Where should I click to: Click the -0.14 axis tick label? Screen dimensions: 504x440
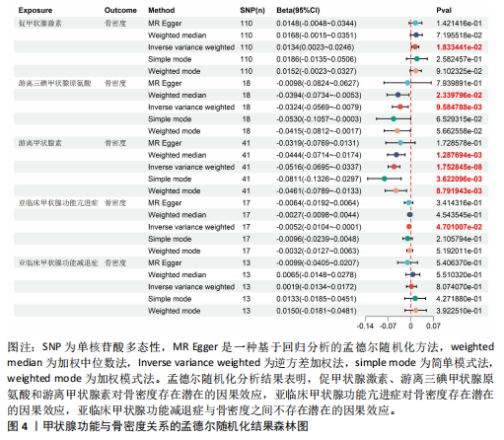365,326
